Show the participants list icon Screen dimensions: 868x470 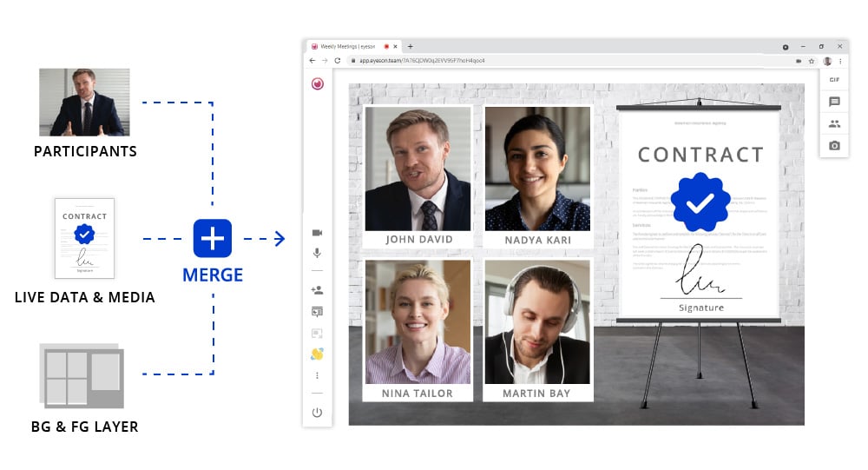tap(834, 123)
